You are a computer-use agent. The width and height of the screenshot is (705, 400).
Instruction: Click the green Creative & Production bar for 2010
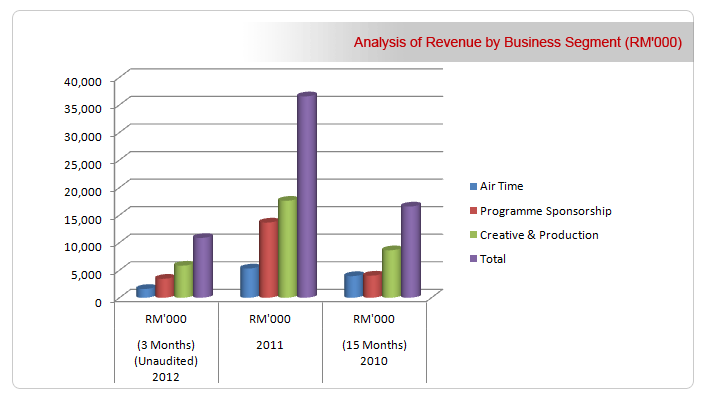[x=391, y=272]
